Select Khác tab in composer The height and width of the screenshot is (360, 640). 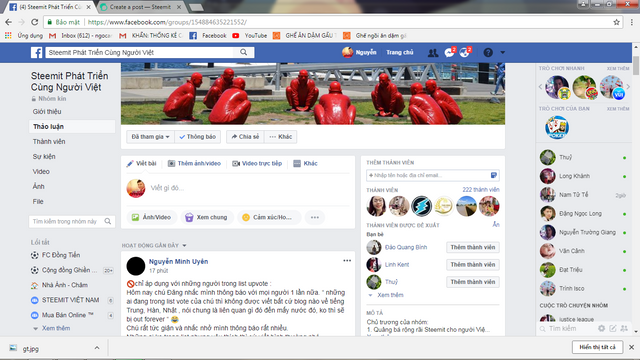coord(305,163)
